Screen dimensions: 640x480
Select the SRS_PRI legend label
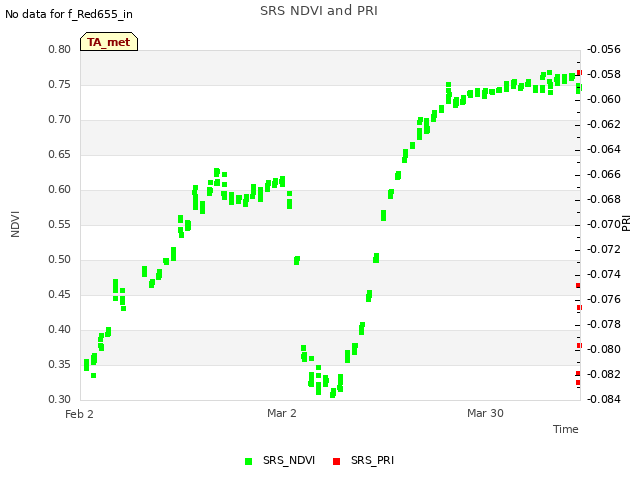(372, 460)
